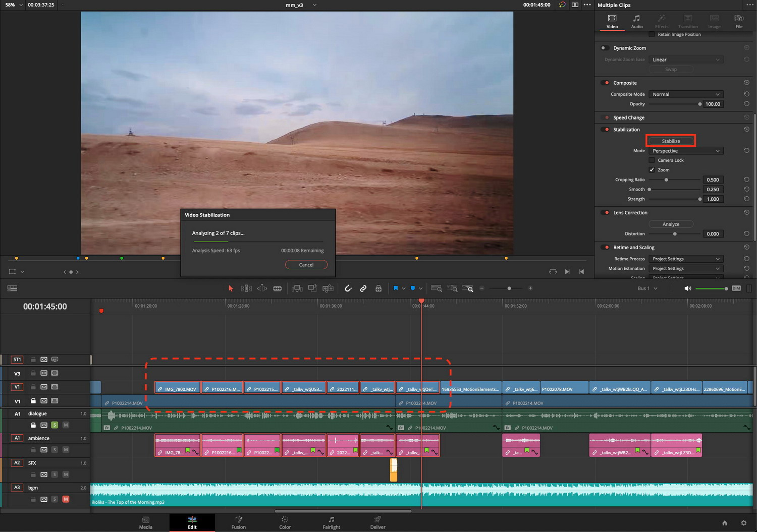Click the position lock padlock icon
757x532 pixels.
pyautogui.click(x=379, y=288)
